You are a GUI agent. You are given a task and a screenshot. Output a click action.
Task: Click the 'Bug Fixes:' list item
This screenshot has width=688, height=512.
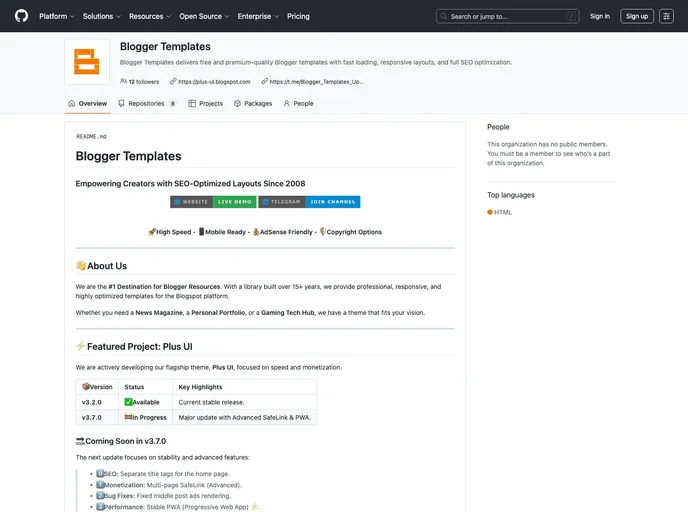tap(163, 496)
